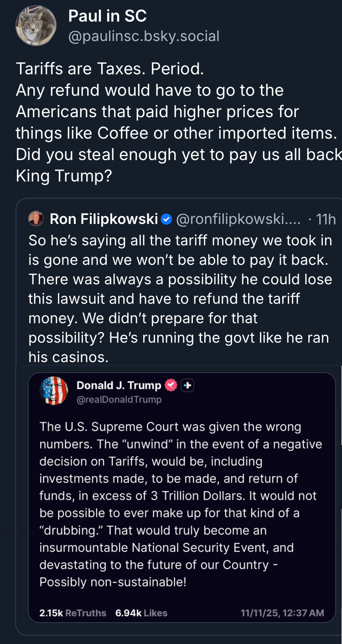Select the Ron Filipkowski author name
342x644 pixels.
(104, 219)
